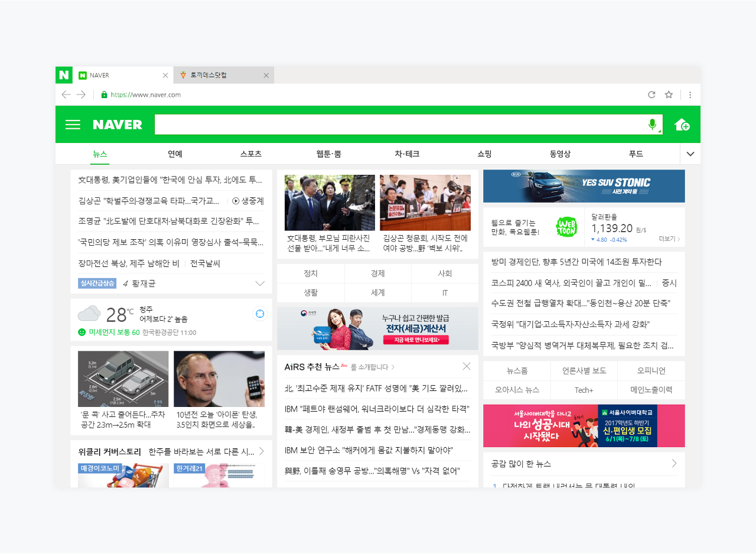756x554 pixels.
Task: Open the Tech+ button
Action: pos(584,390)
